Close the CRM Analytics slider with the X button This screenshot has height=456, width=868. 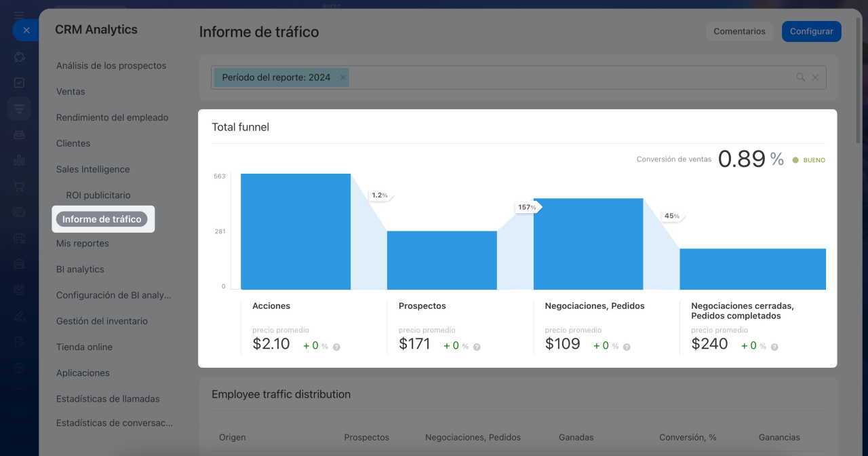(26, 30)
